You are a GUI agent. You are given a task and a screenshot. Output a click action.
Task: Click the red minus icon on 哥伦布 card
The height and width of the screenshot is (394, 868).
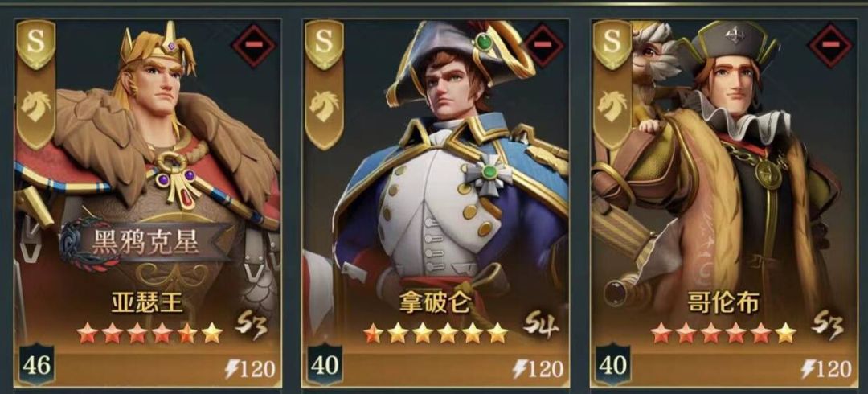click(x=830, y=46)
